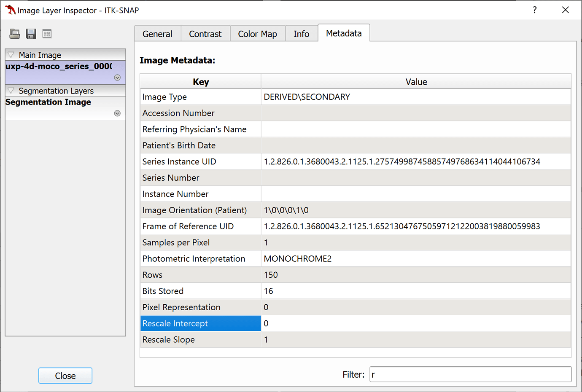Click the save image floppy disk icon
The width and height of the screenshot is (582, 392).
tap(31, 34)
